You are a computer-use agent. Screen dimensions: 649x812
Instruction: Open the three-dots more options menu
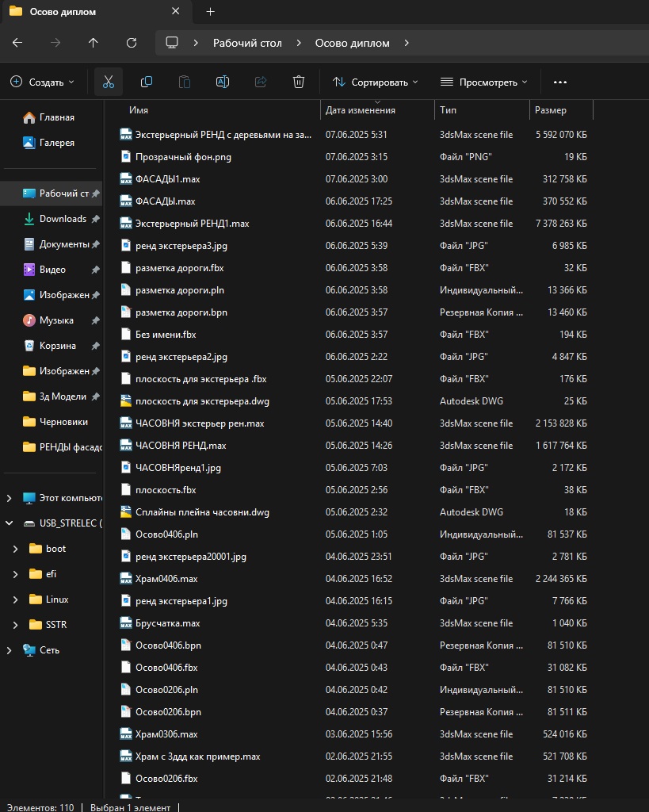(560, 82)
